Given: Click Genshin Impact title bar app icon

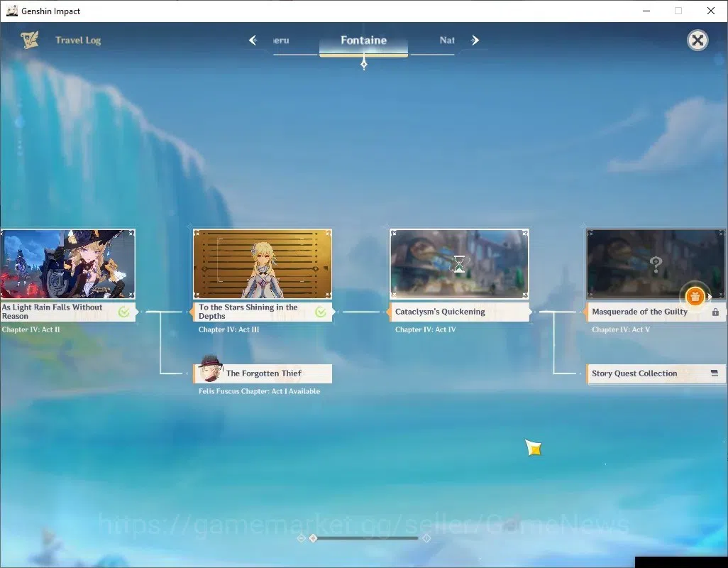Looking at the screenshot, I should 12,11.
